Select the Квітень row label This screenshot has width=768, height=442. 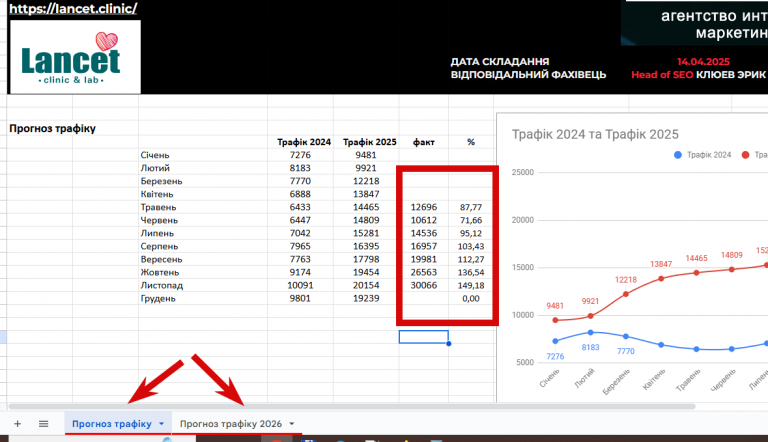click(x=157, y=194)
